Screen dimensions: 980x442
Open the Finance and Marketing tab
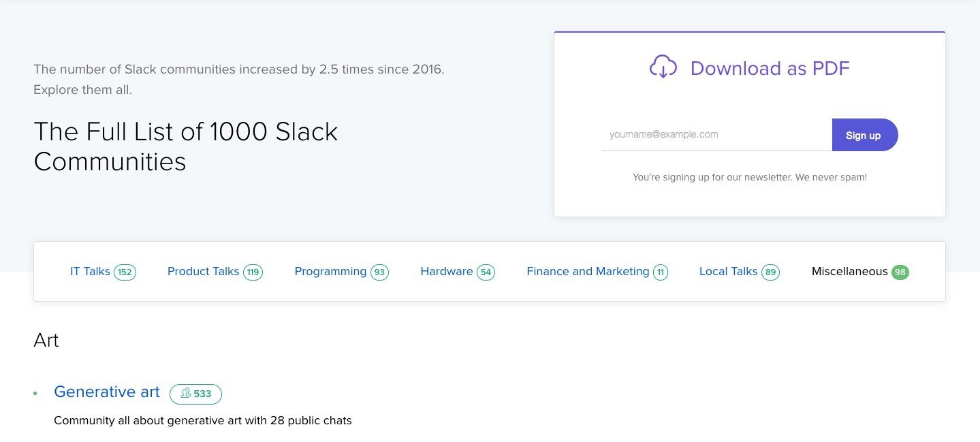click(x=588, y=272)
